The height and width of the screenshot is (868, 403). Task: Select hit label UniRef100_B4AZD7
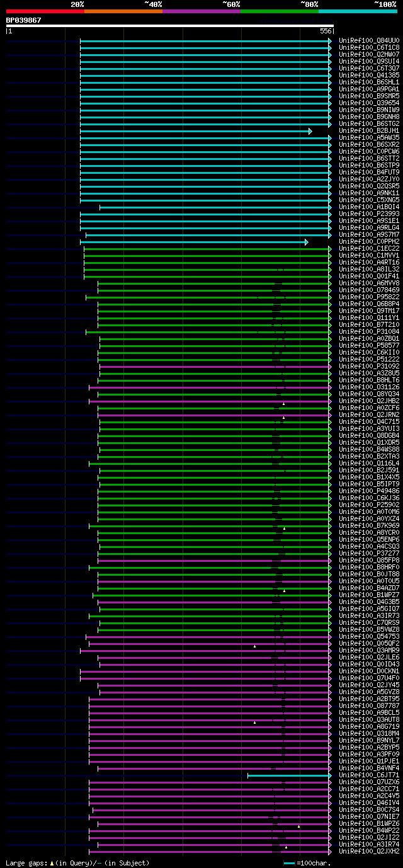(x=369, y=588)
